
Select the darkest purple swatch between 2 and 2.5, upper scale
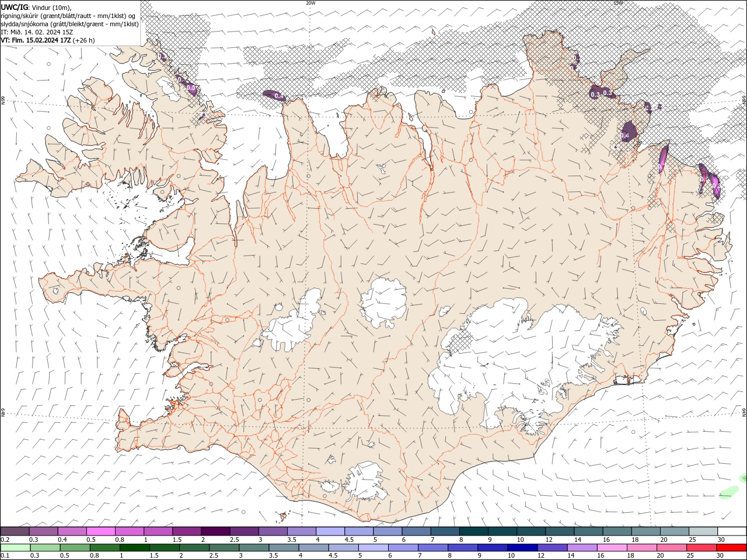pyautogui.click(x=215, y=531)
